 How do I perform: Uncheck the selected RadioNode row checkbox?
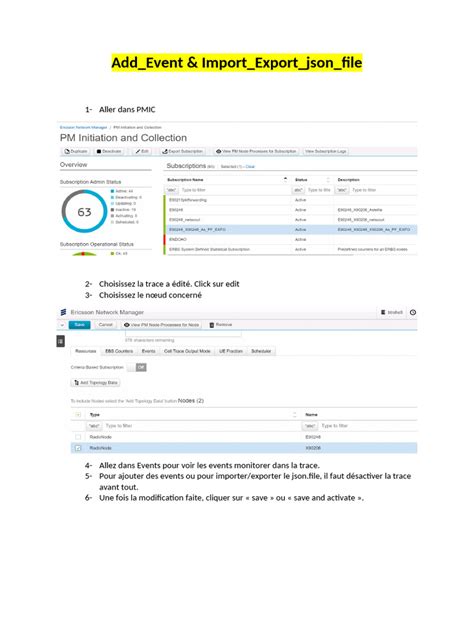point(78,448)
